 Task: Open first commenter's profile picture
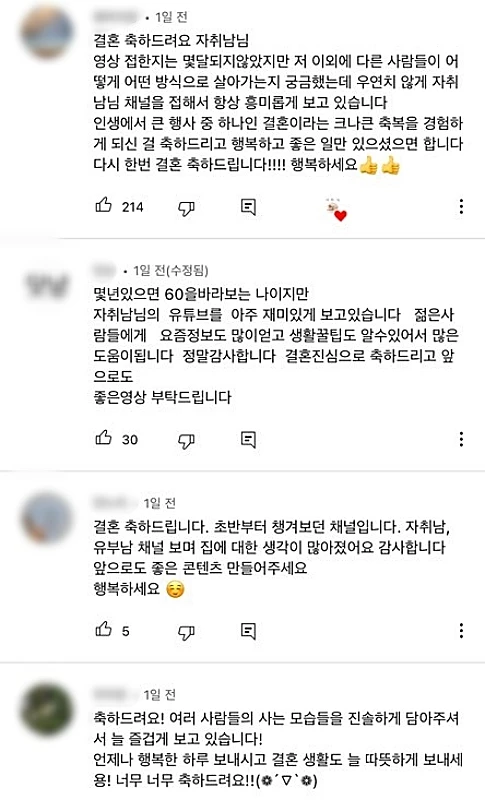coord(47,33)
